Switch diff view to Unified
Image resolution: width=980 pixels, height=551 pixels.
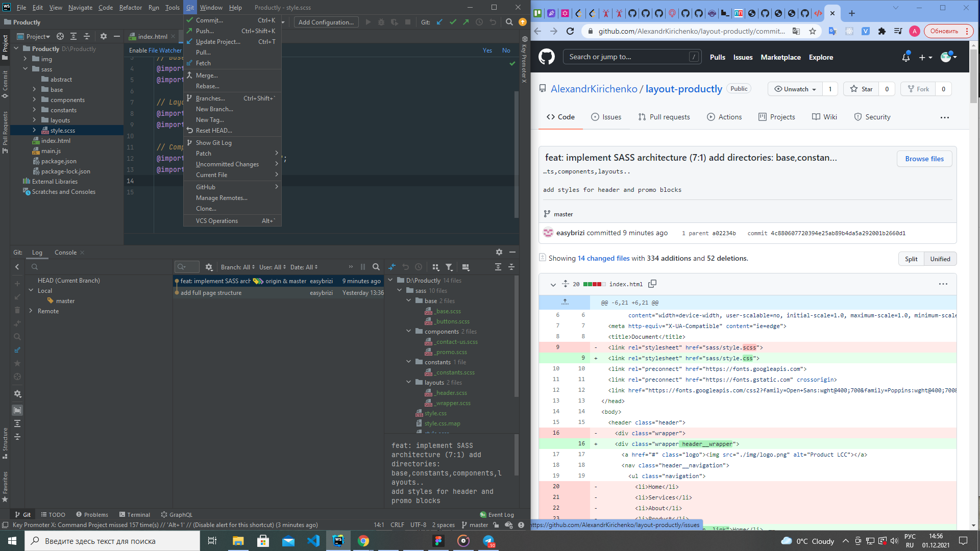coord(940,259)
